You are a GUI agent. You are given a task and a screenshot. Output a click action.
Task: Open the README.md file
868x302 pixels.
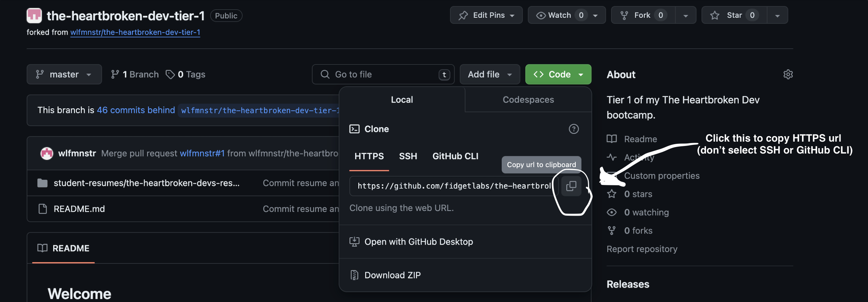click(79, 209)
